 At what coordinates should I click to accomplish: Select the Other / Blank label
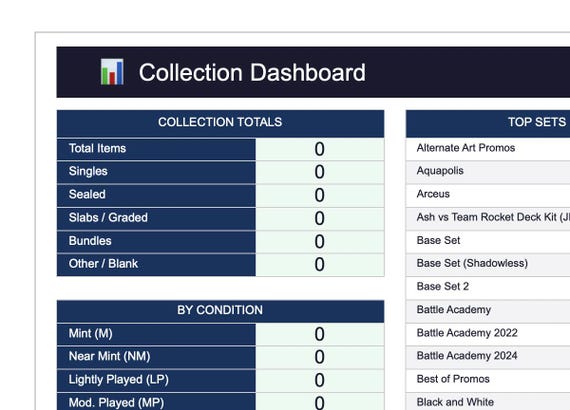click(156, 265)
